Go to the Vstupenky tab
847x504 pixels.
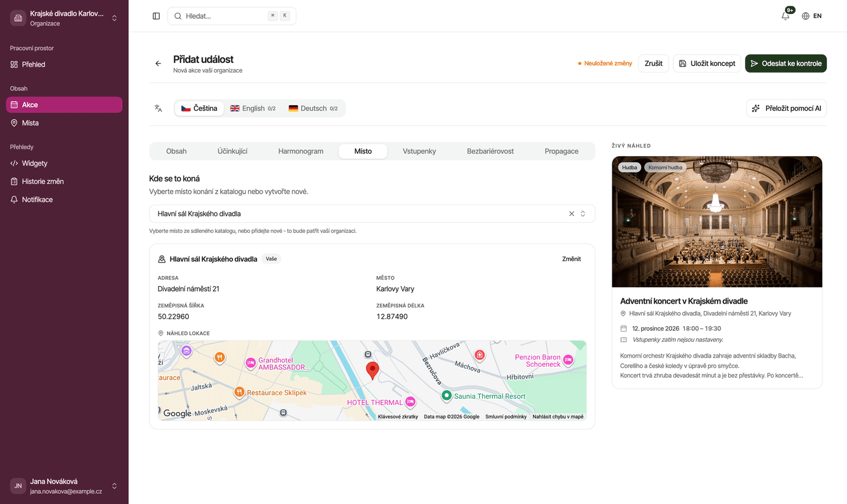click(x=419, y=151)
